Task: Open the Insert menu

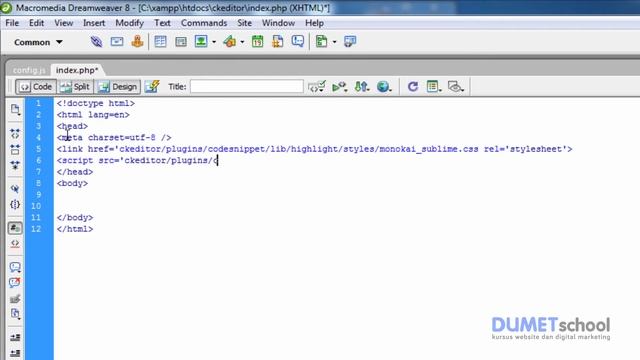Action: 94,23
